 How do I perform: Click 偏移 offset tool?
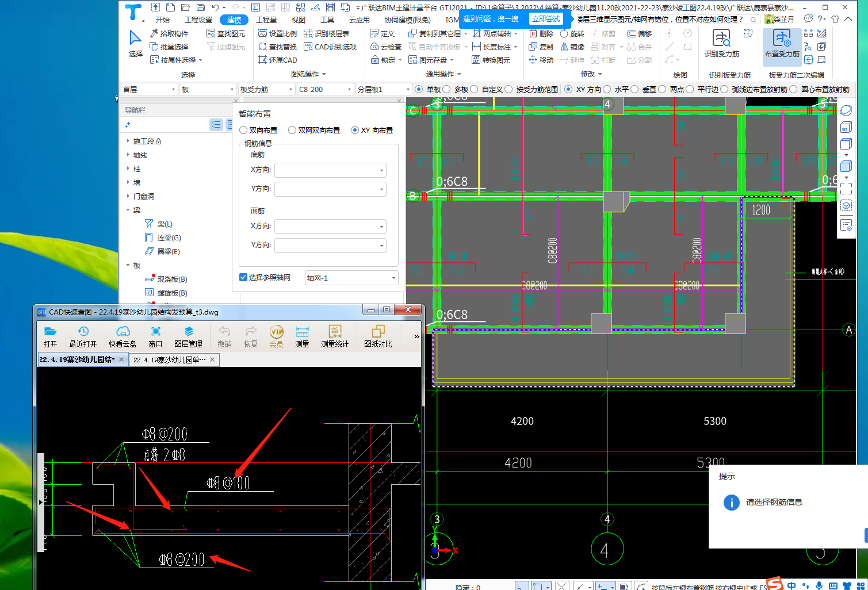[640, 33]
